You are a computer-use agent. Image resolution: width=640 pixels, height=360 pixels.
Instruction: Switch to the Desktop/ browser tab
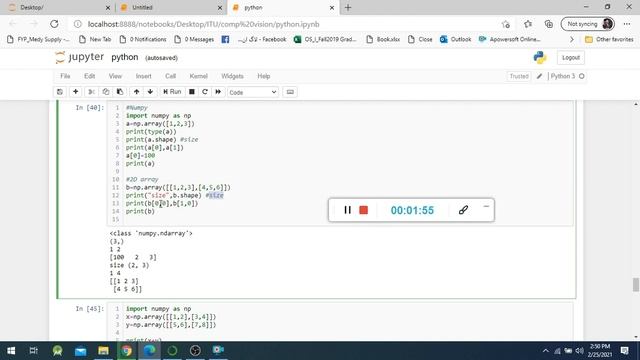[x=57, y=8]
